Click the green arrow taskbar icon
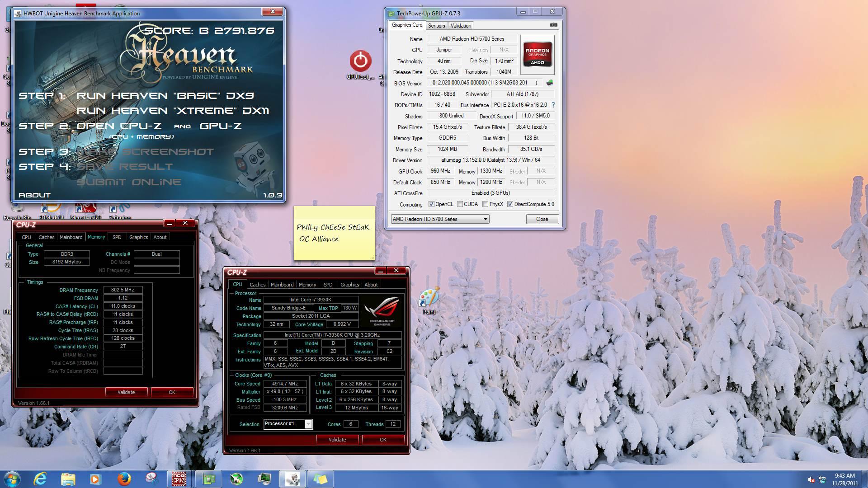The width and height of the screenshot is (868, 488). click(x=236, y=479)
